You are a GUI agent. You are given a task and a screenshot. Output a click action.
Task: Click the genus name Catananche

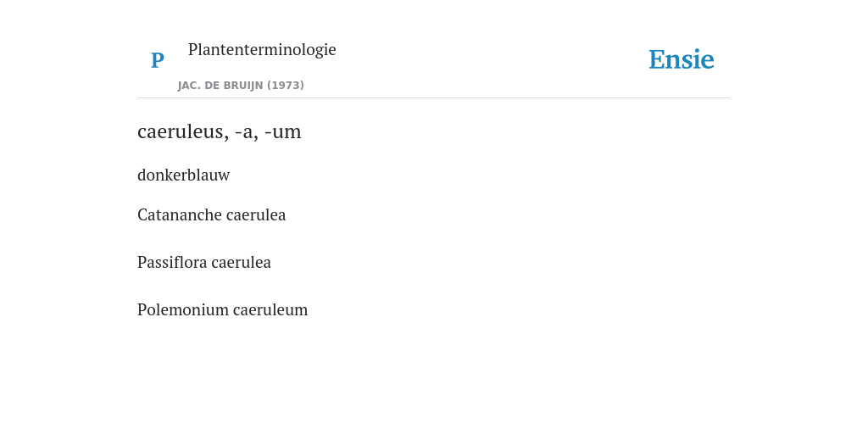coord(173,214)
